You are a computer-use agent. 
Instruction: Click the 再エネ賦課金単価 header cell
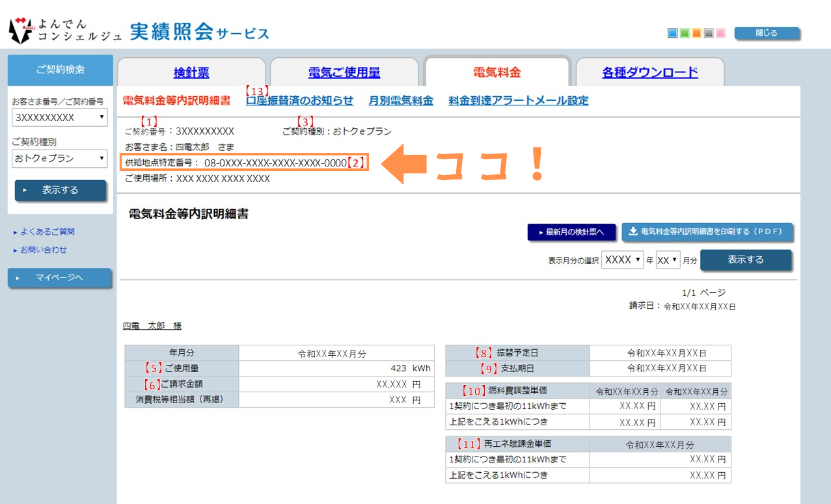517,444
